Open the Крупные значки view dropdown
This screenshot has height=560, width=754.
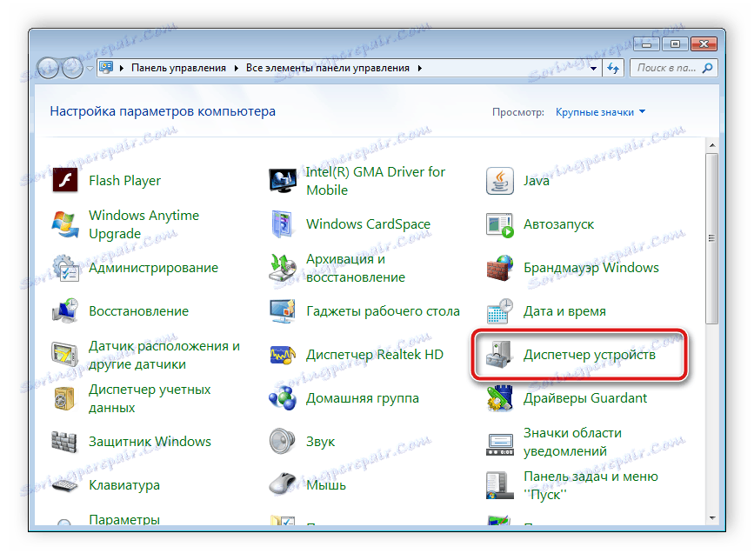click(x=600, y=112)
